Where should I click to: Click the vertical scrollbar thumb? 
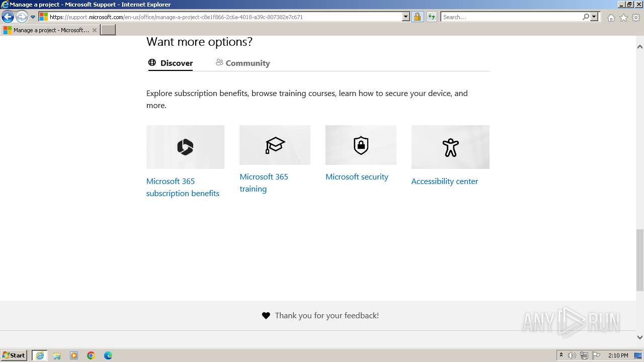pyautogui.click(x=640, y=260)
